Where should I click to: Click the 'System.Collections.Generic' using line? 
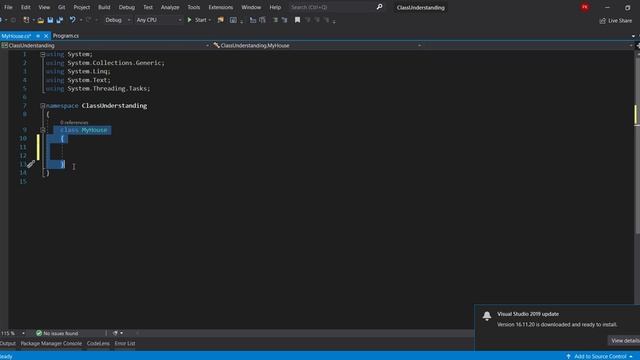[105, 63]
